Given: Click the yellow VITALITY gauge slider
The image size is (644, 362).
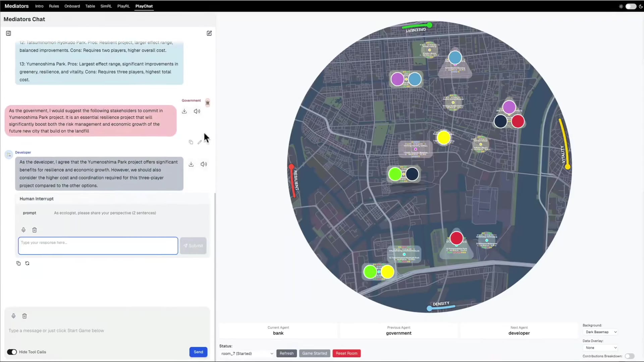Looking at the screenshot, I should tap(565, 143).
